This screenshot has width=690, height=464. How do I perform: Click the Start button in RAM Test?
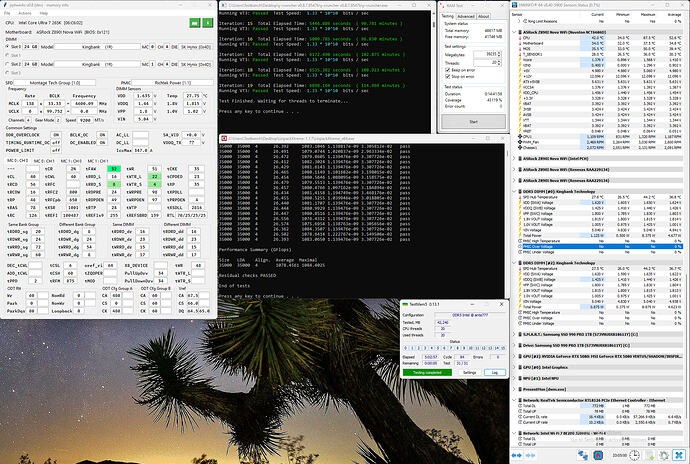click(473, 122)
